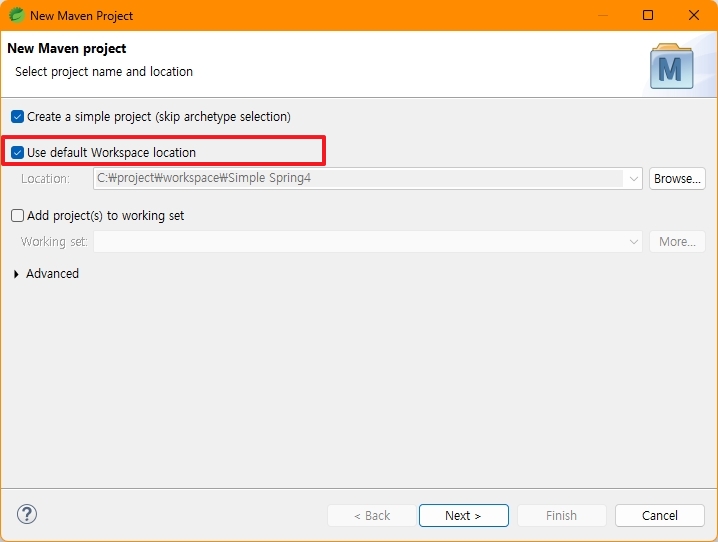Click the Finish button

click(562, 515)
